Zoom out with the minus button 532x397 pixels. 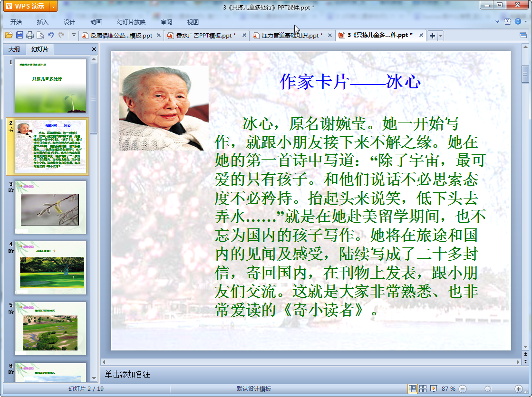[x=463, y=389]
